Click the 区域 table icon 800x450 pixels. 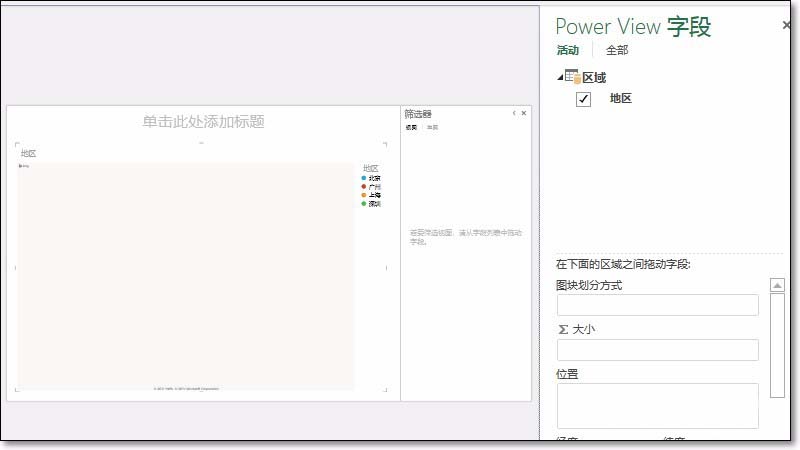tap(572, 77)
